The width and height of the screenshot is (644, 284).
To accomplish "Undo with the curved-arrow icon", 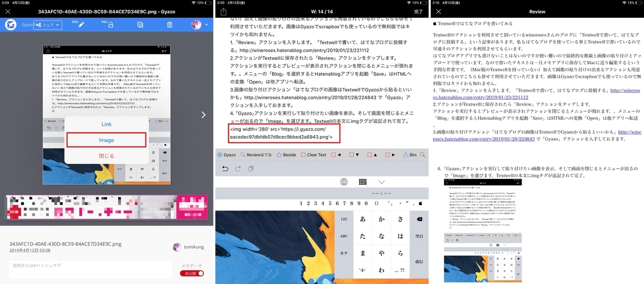I will click(x=225, y=169).
